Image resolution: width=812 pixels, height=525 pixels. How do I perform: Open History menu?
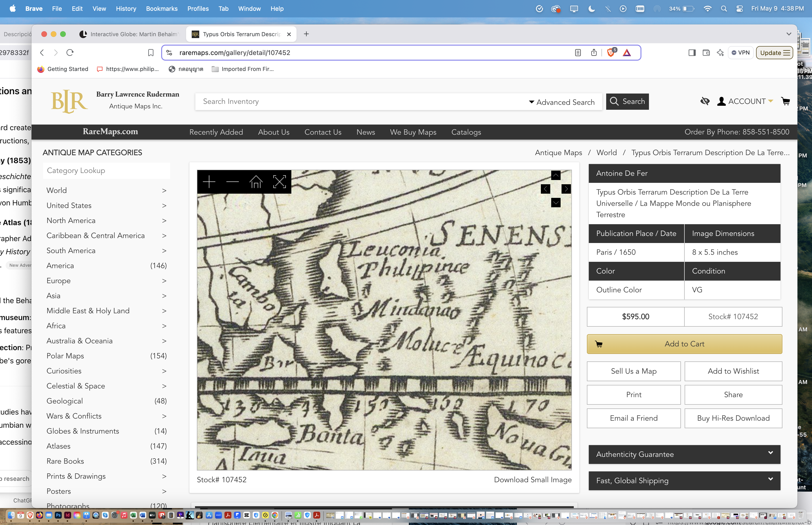click(126, 8)
